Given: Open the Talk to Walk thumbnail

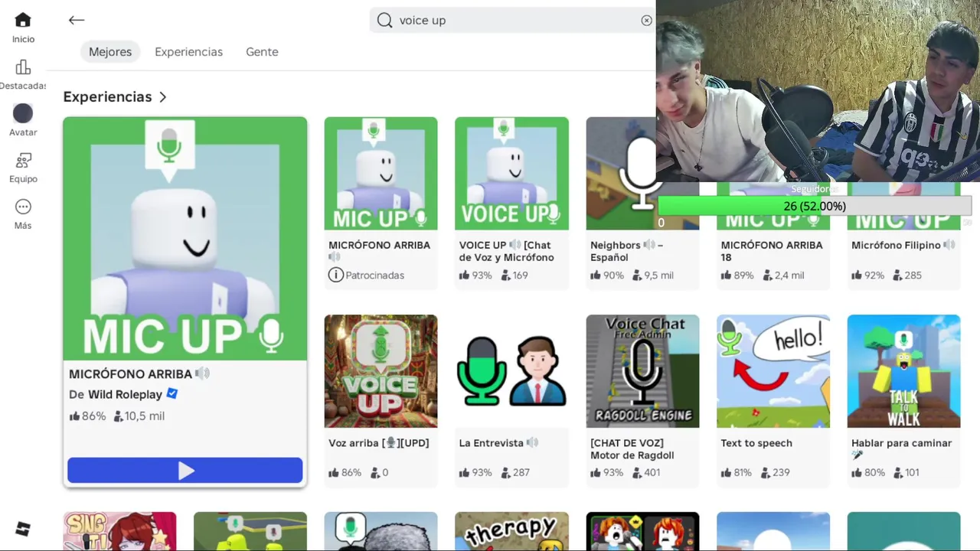Looking at the screenshot, I should [x=903, y=371].
